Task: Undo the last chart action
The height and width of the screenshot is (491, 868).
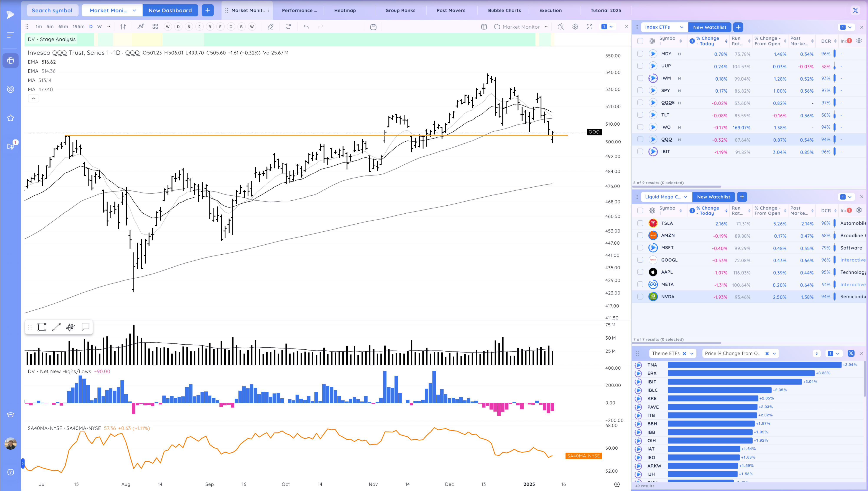Action: pyautogui.click(x=306, y=27)
